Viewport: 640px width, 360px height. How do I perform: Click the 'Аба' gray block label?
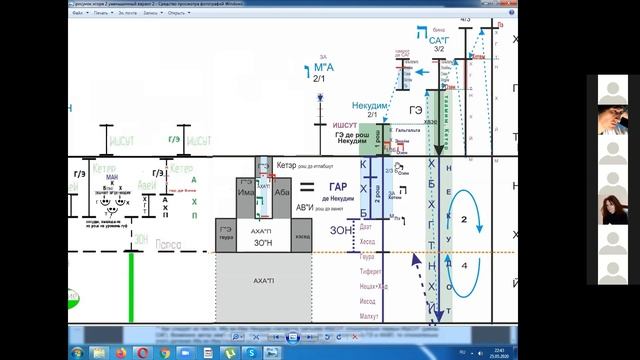click(x=282, y=192)
